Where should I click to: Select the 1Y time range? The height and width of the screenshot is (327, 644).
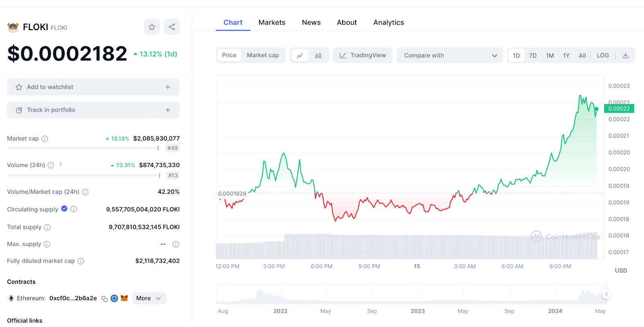566,56
